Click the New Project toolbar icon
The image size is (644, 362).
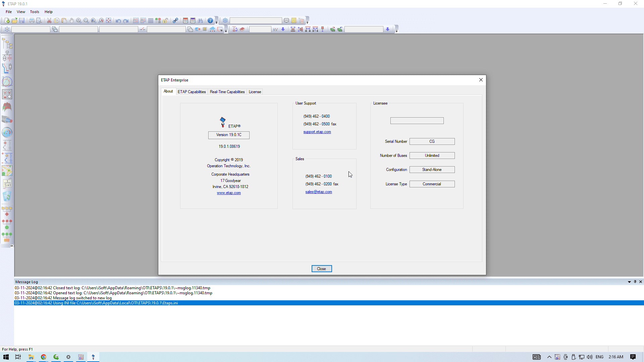point(7,21)
